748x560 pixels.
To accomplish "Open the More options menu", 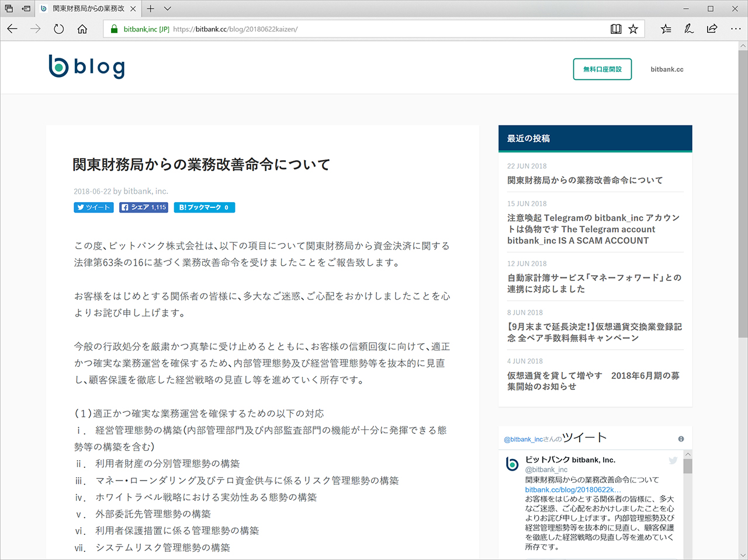I will click(735, 28).
